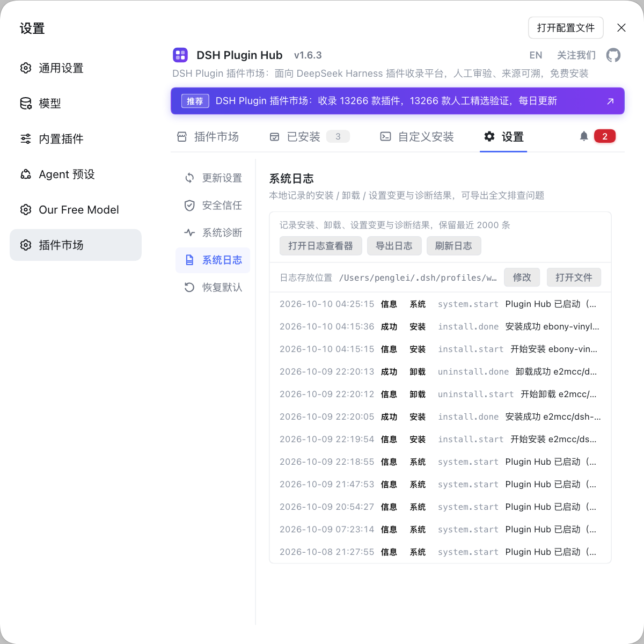Click the 推荐 promotional banner
The width and height of the screenshot is (644, 644).
(398, 101)
